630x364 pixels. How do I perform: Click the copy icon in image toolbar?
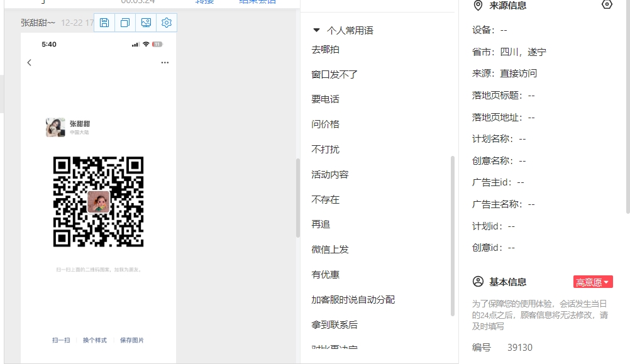[125, 23]
